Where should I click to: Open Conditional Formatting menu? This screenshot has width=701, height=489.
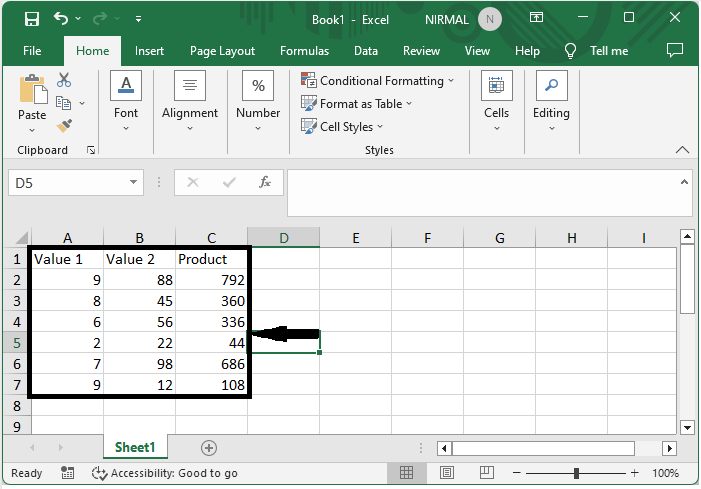[378, 81]
